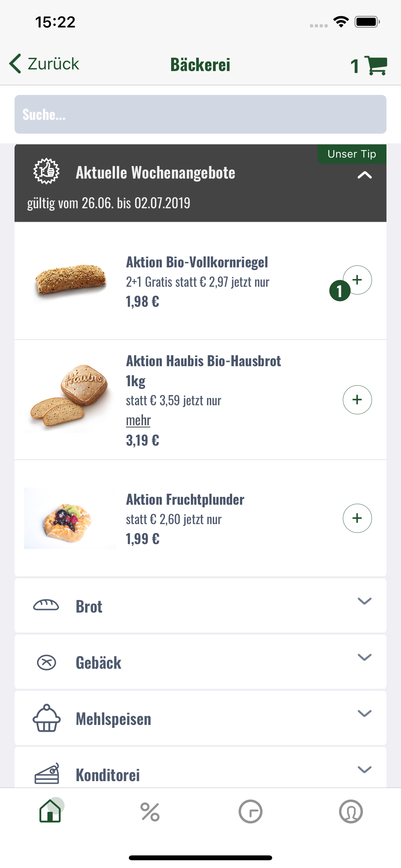Focus the Suche search field
Viewport: 401px width, 868px height.
(200, 114)
